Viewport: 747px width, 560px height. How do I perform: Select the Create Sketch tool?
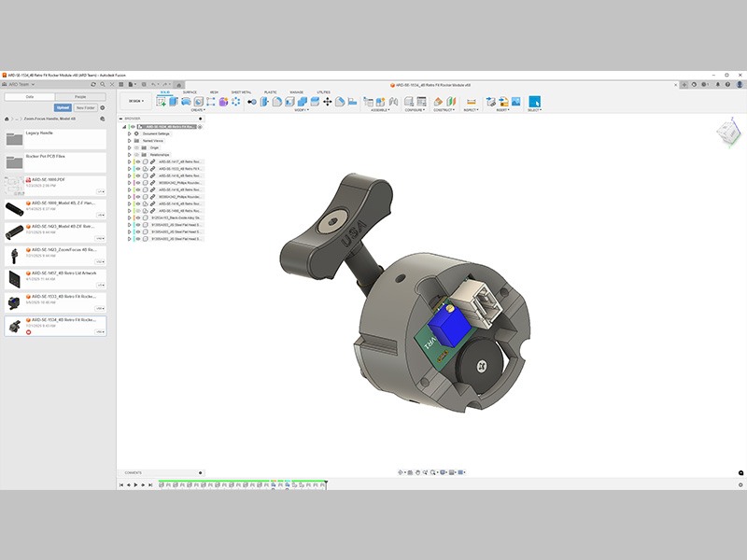click(x=161, y=102)
